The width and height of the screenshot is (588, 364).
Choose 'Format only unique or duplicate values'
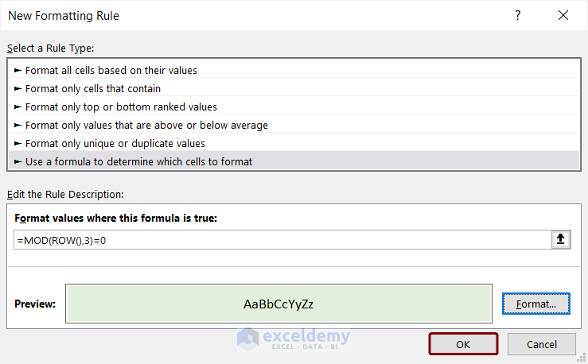(x=115, y=143)
